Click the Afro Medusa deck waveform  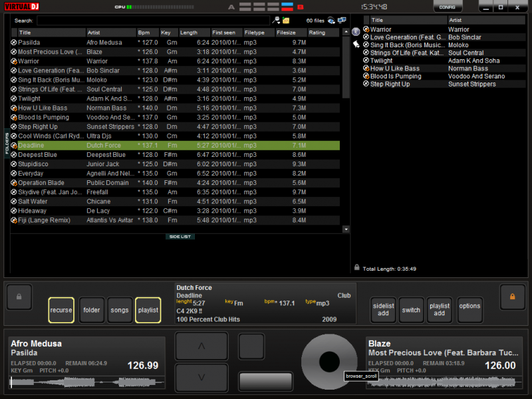tap(87, 382)
